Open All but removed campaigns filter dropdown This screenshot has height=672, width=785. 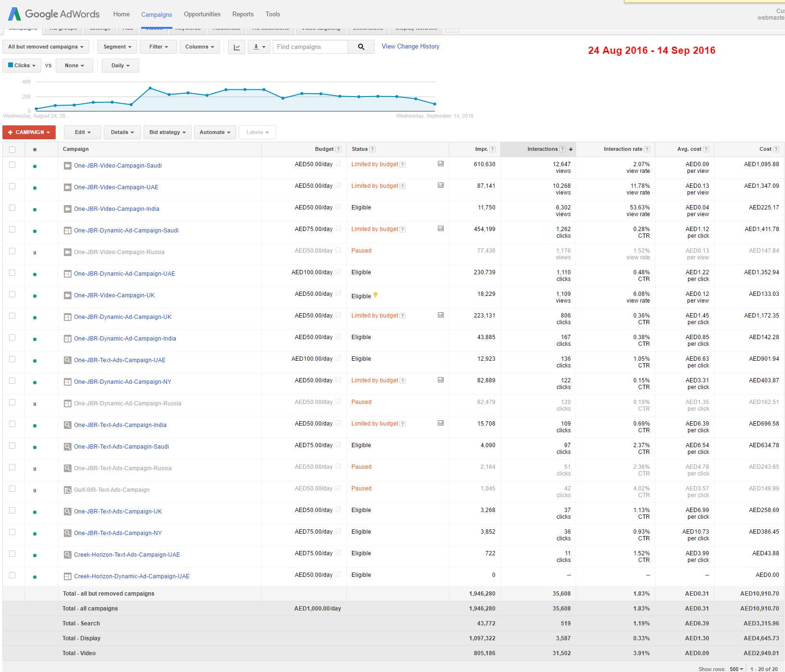tap(46, 47)
